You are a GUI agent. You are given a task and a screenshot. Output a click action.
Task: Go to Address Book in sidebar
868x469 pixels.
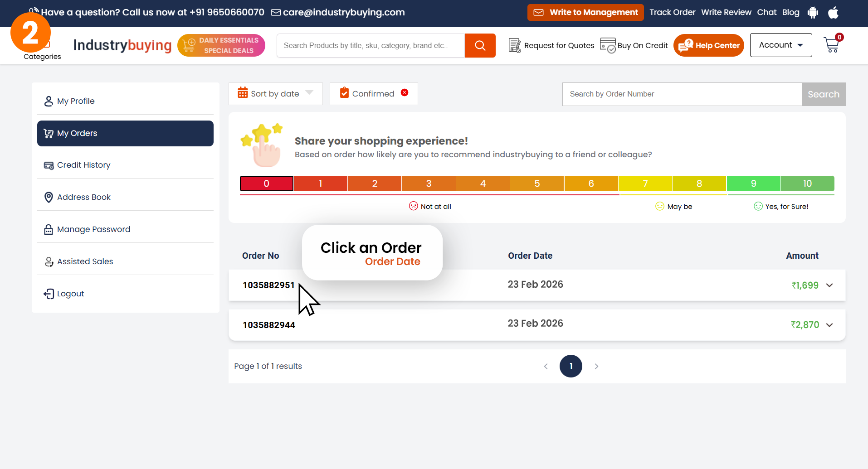[83, 197]
